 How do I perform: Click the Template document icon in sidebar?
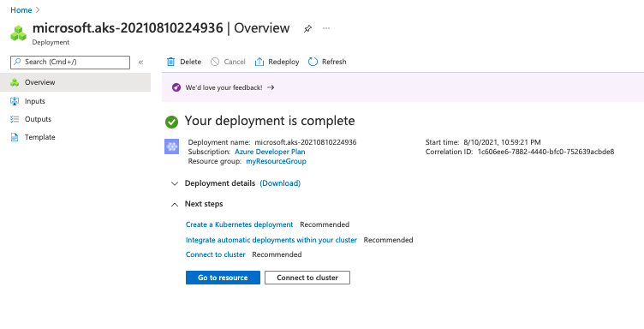[15, 137]
